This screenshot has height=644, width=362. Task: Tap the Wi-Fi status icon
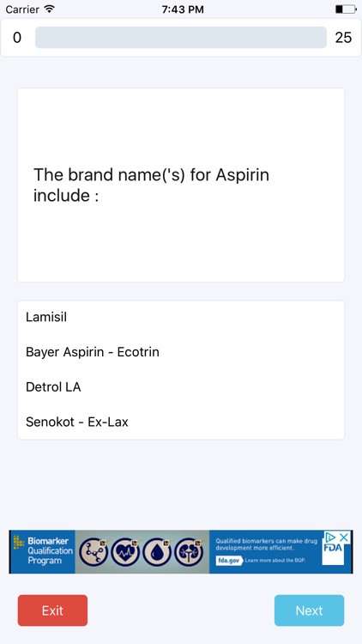pos(50,9)
